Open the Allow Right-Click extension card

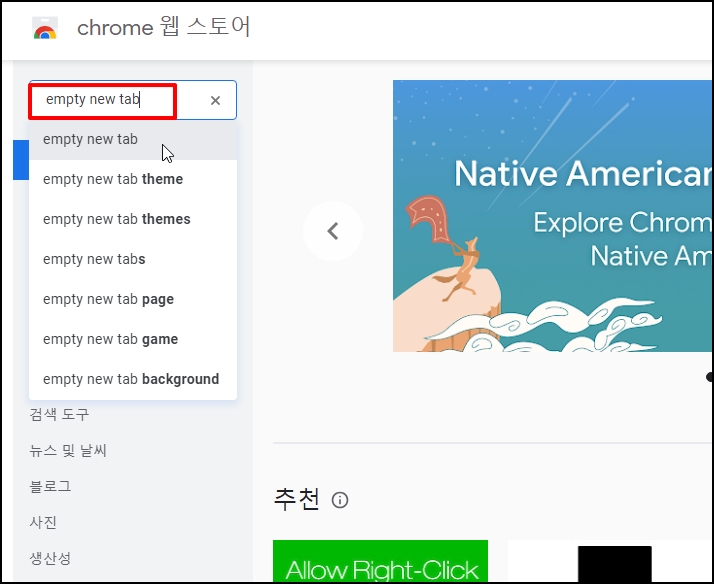tap(380, 561)
